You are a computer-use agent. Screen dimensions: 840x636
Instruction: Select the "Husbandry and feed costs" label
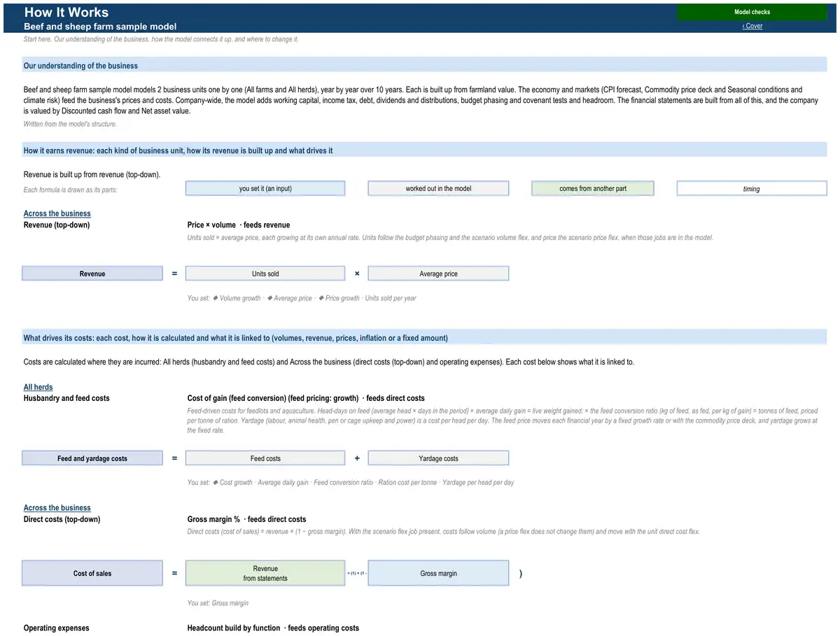click(x=66, y=398)
